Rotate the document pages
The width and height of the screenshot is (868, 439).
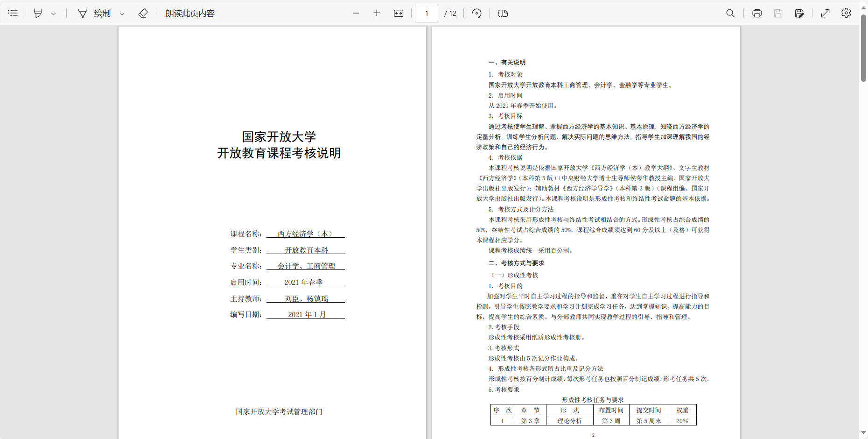click(x=476, y=13)
